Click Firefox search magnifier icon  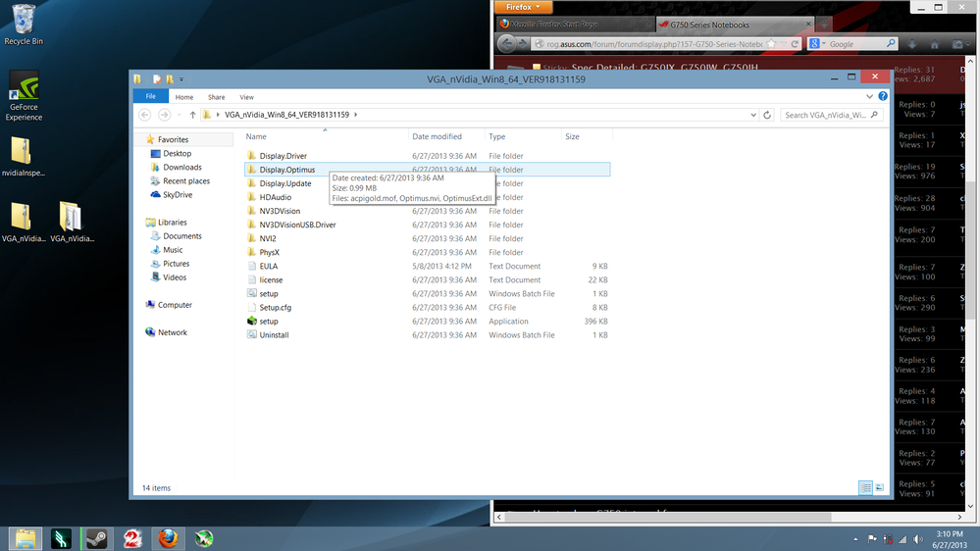tap(891, 44)
